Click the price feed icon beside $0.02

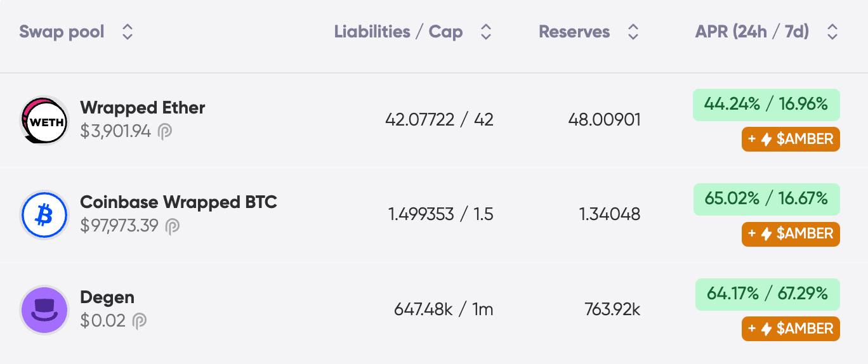[139, 321]
